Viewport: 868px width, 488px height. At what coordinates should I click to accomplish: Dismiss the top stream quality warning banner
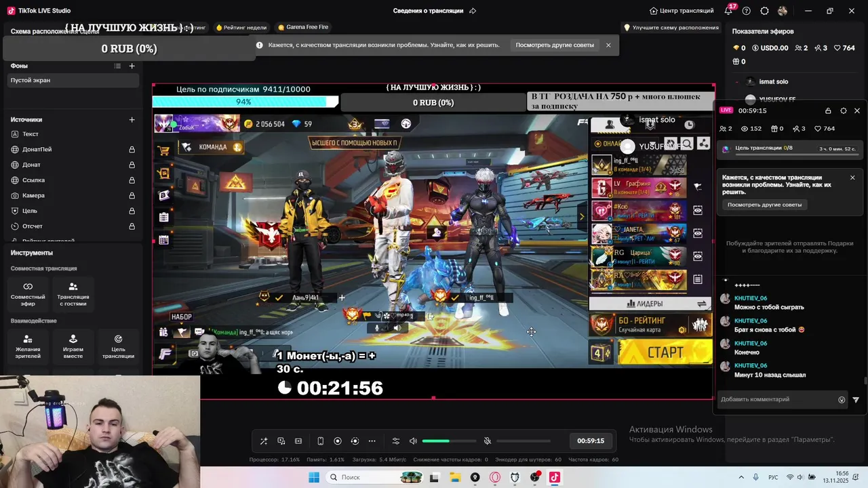(x=608, y=45)
